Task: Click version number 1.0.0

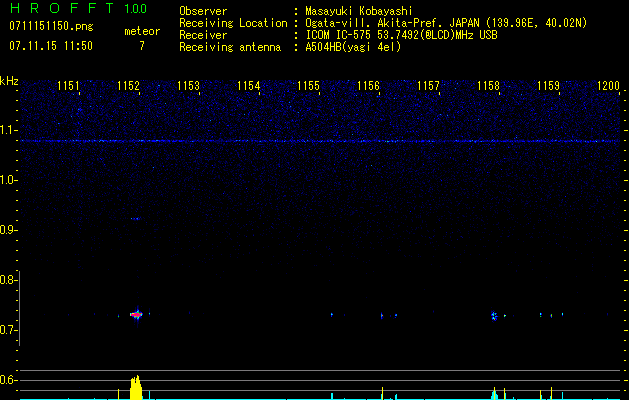Action: click(136, 8)
